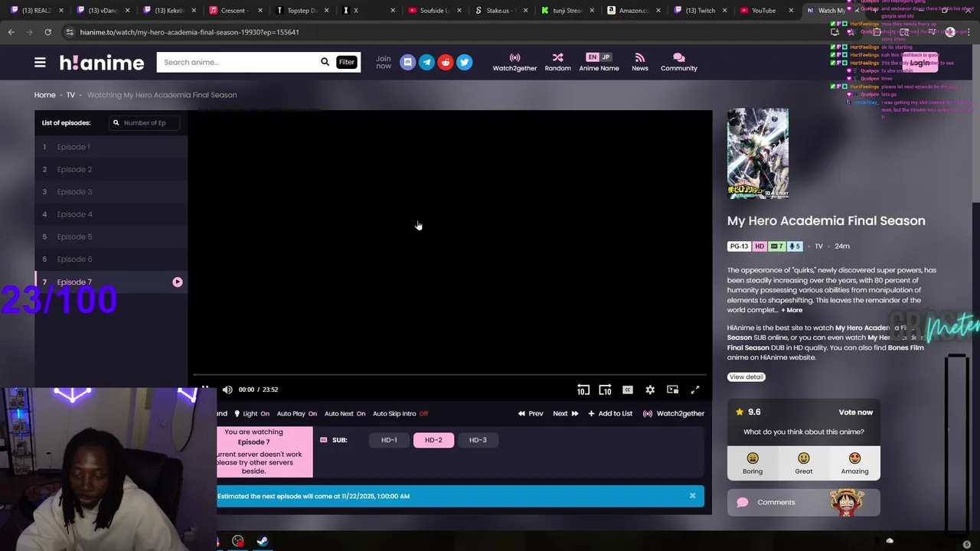Open the My Hero Academia poster thumbnail

click(x=757, y=154)
